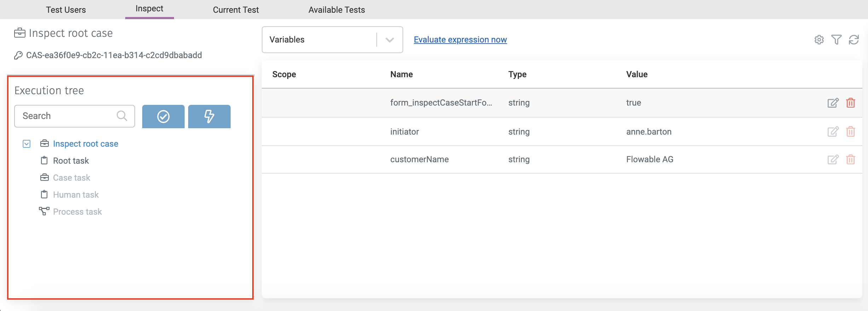Edit the customerName variable
This screenshot has height=311, width=868.
click(x=833, y=159)
